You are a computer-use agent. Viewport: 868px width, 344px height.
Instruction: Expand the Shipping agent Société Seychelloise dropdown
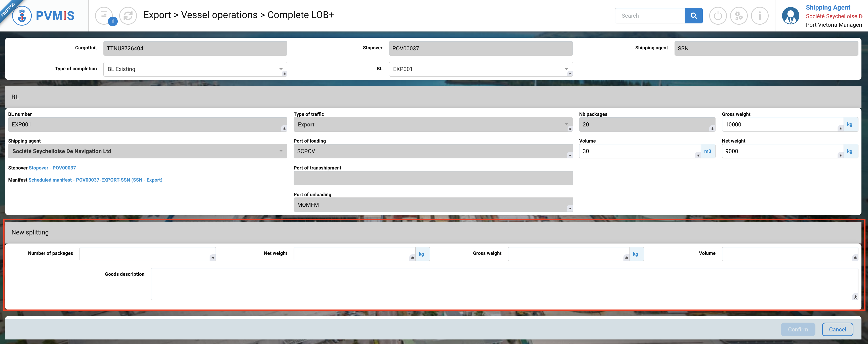[x=148, y=151]
